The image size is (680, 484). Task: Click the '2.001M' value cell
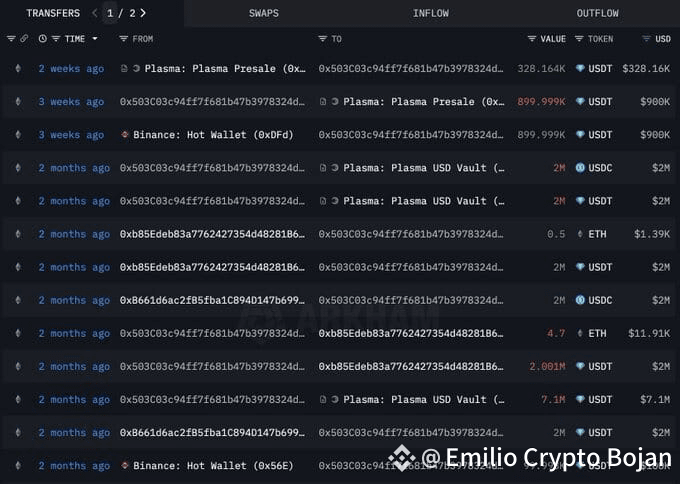pyautogui.click(x=547, y=366)
